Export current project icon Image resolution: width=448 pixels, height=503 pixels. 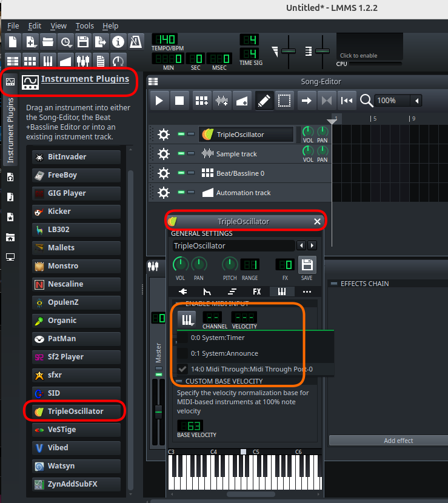click(x=101, y=42)
